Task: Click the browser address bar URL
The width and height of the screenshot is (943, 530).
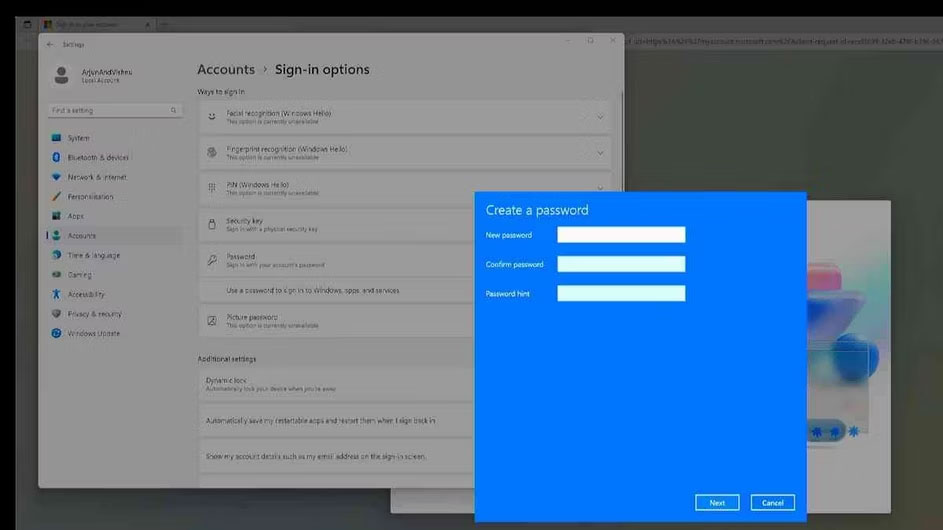Action: [782, 42]
